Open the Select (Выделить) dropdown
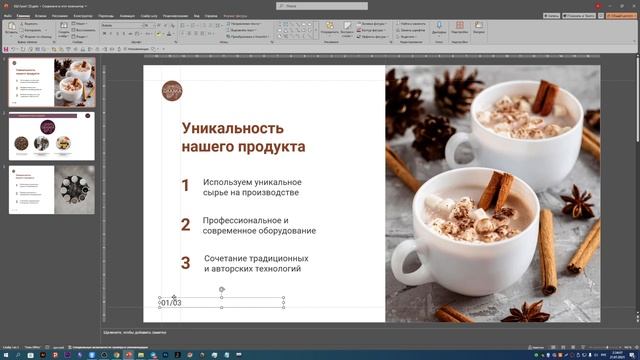The image size is (640, 360). click(406, 37)
